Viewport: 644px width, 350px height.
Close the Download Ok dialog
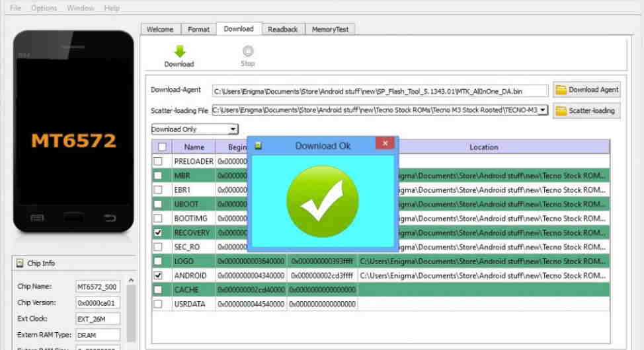385,143
